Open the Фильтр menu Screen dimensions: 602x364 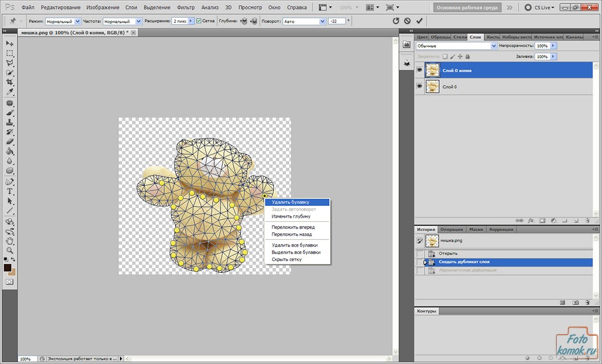(x=186, y=8)
